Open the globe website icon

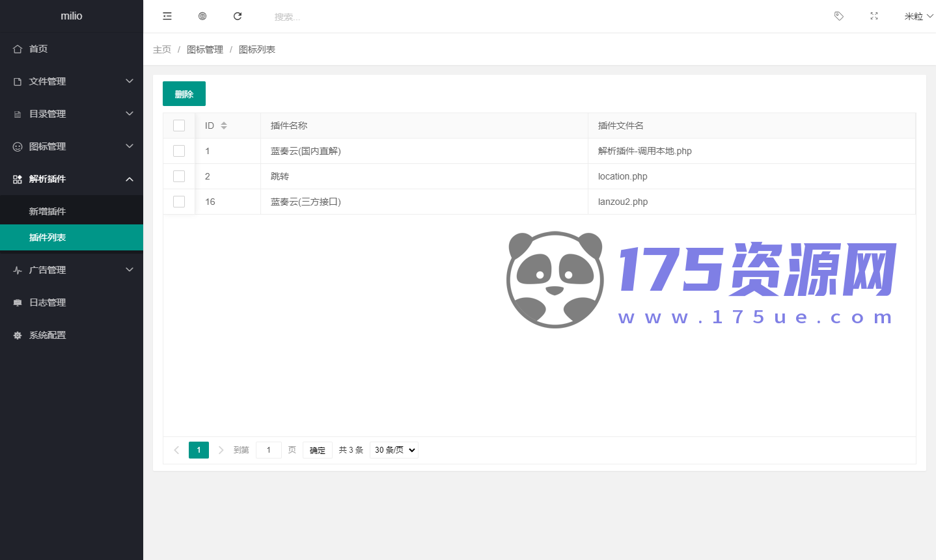click(202, 16)
